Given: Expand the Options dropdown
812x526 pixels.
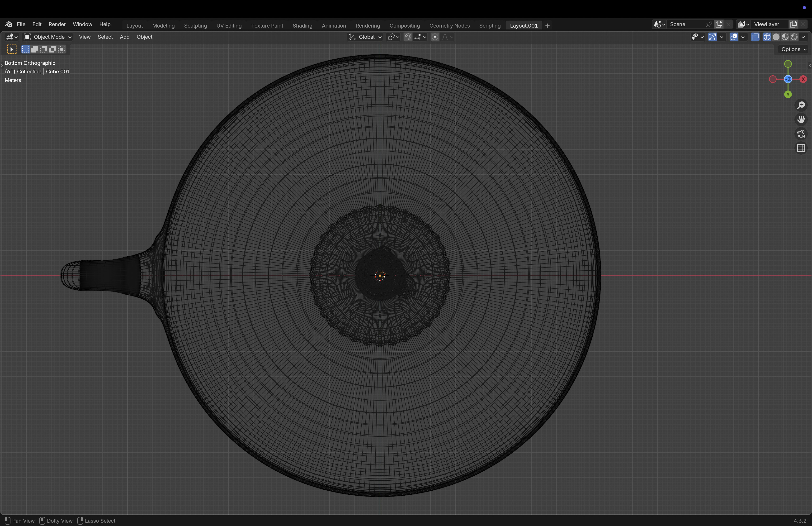Looking at the screenshot, I should [793, 49].
